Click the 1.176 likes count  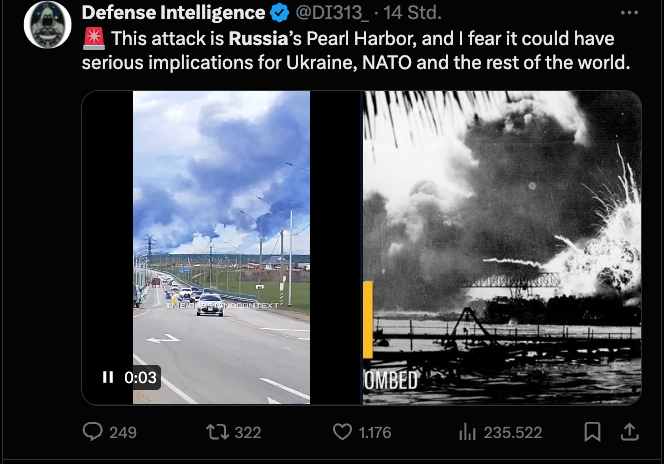375,432
